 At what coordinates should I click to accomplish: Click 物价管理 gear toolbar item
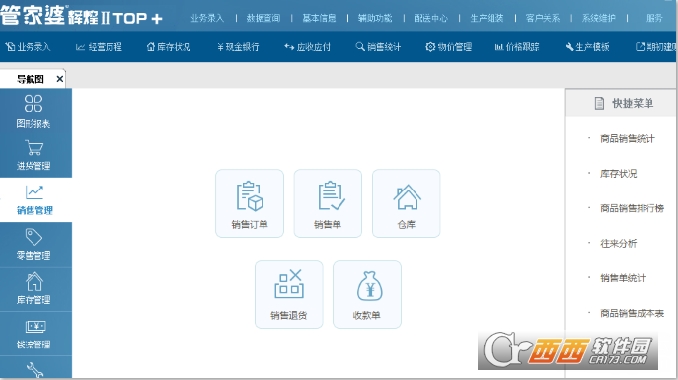(x=448, y=47)
